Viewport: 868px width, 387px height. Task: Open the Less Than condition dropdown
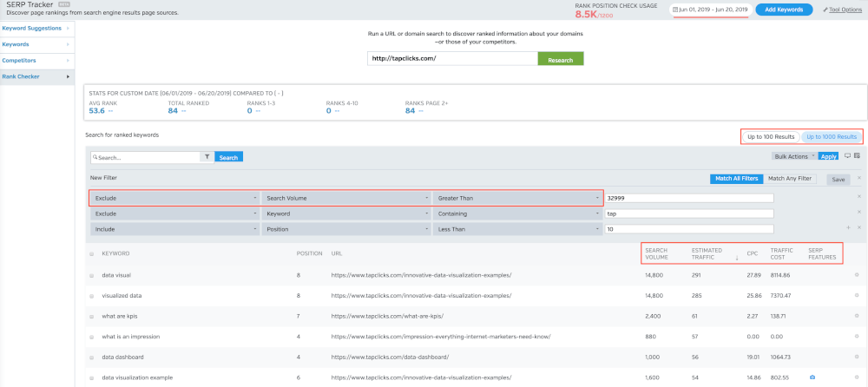517,229
